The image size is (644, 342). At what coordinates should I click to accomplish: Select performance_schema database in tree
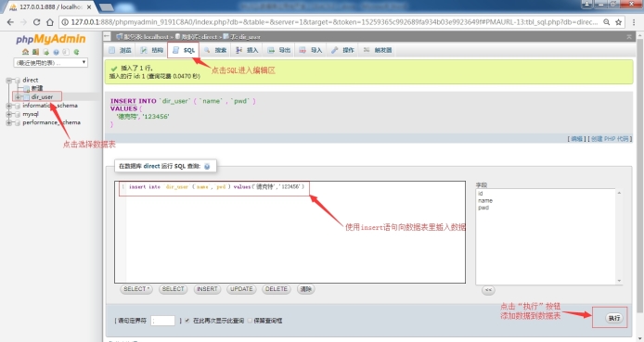(x=51, y=122)
